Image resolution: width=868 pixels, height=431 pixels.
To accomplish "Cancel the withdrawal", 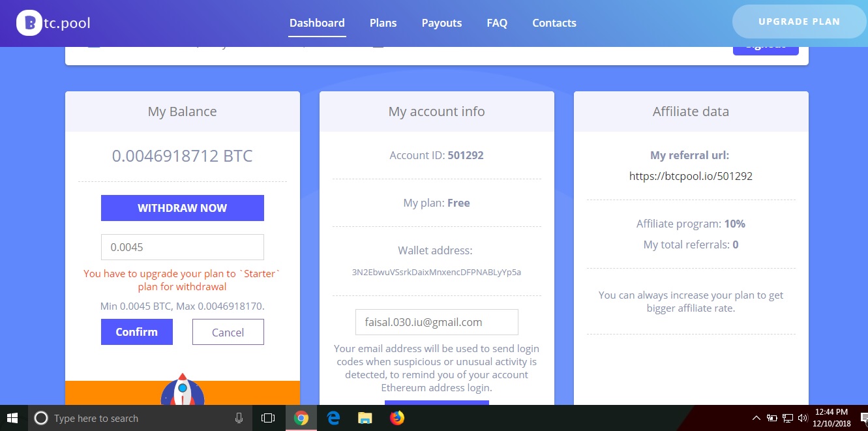I will 228,332.
